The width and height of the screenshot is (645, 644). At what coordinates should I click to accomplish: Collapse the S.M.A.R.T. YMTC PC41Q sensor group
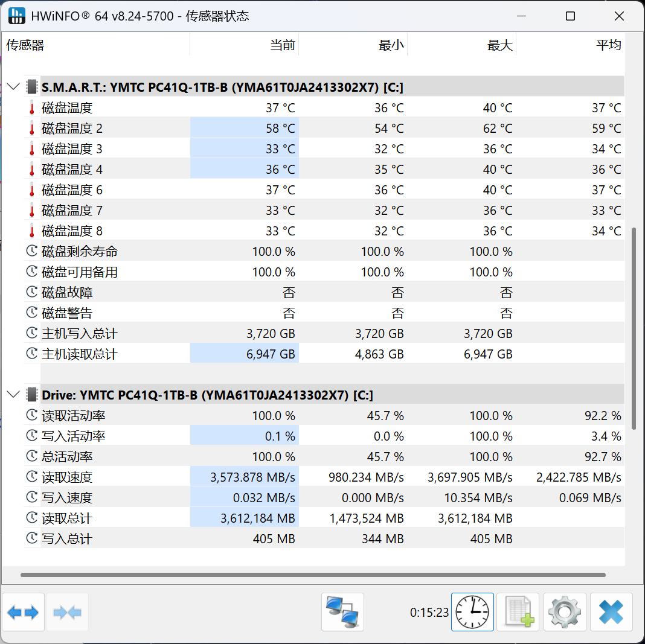click(13, 87)
